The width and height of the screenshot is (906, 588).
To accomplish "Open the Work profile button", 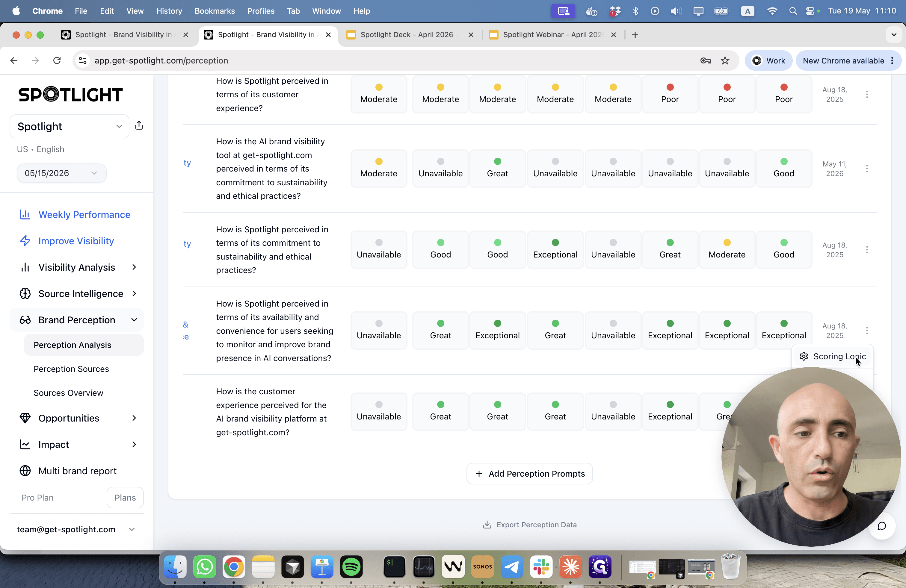I will [x=768, y=60].
